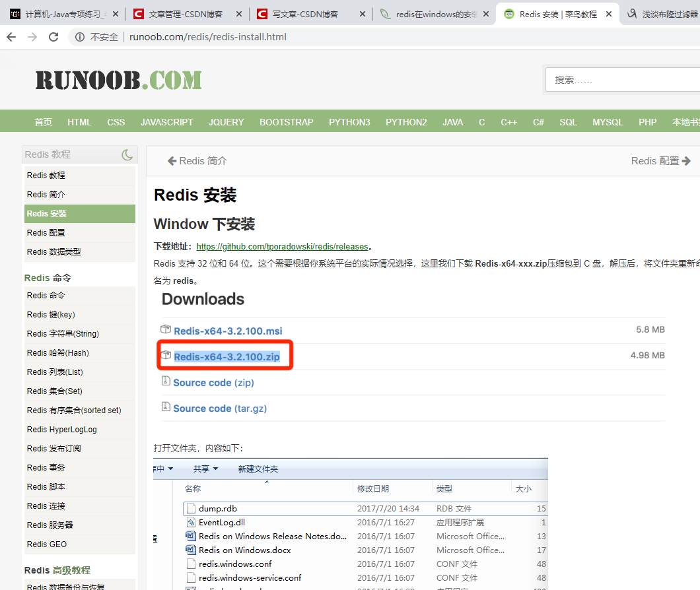Open PYTHON3 in nav bar

(349, 122)
